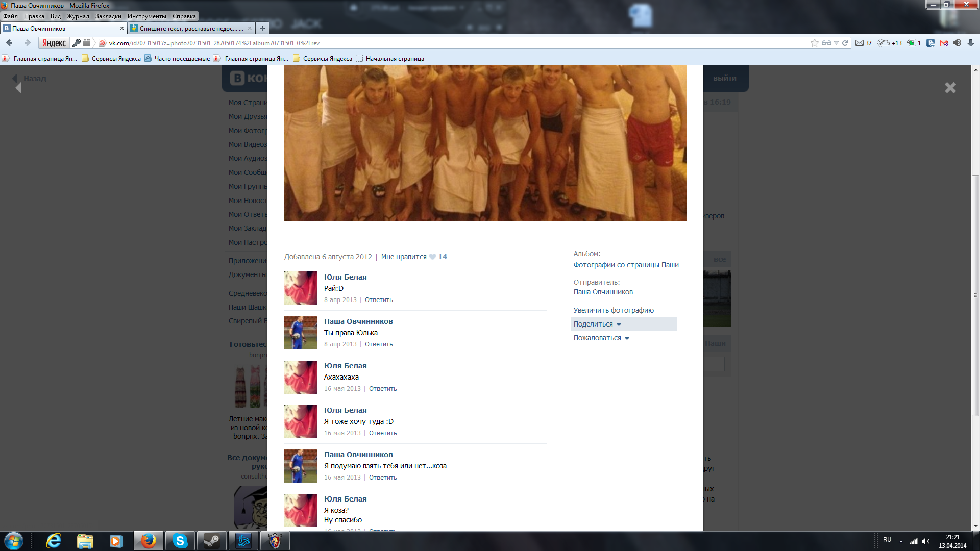Screen dimensions: 980x551
Task: Open the media player taskbar icon
Action: click(x=116, y=541)
